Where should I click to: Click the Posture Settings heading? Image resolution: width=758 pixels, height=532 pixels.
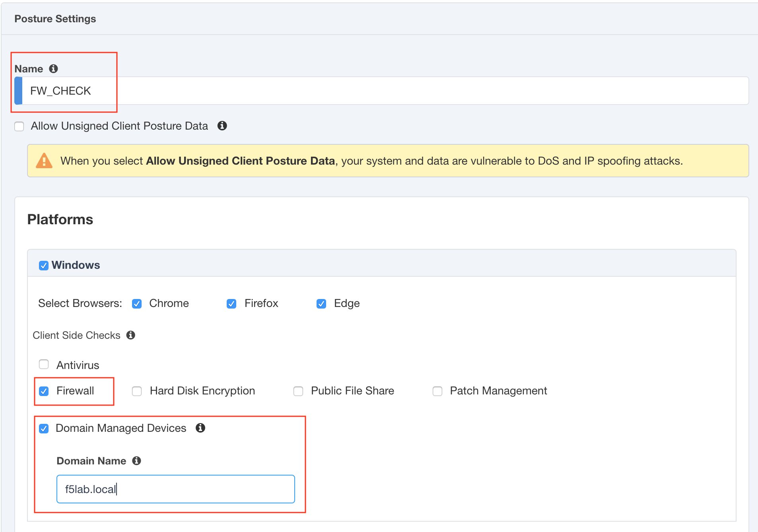[55, 19]
